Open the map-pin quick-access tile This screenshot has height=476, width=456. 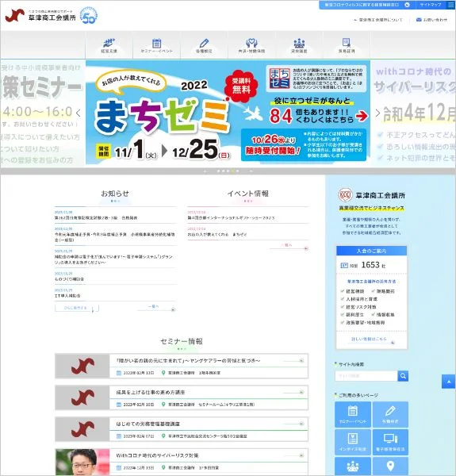point(390,466)
